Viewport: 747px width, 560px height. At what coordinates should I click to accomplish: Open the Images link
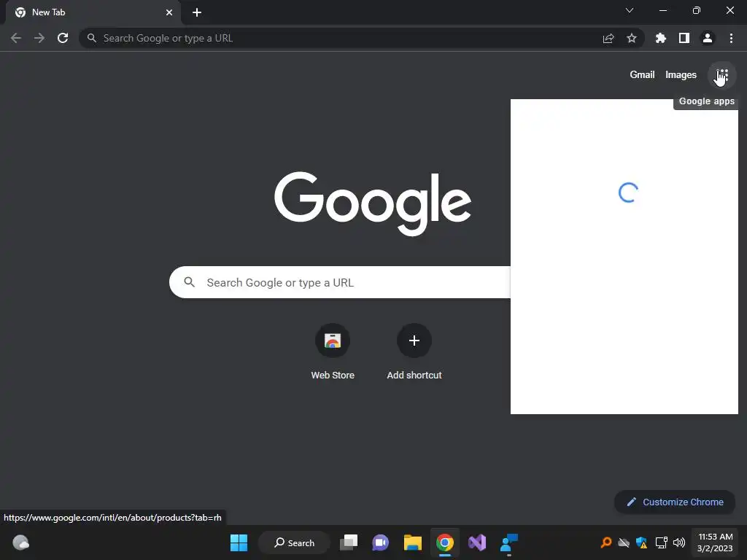681,75
